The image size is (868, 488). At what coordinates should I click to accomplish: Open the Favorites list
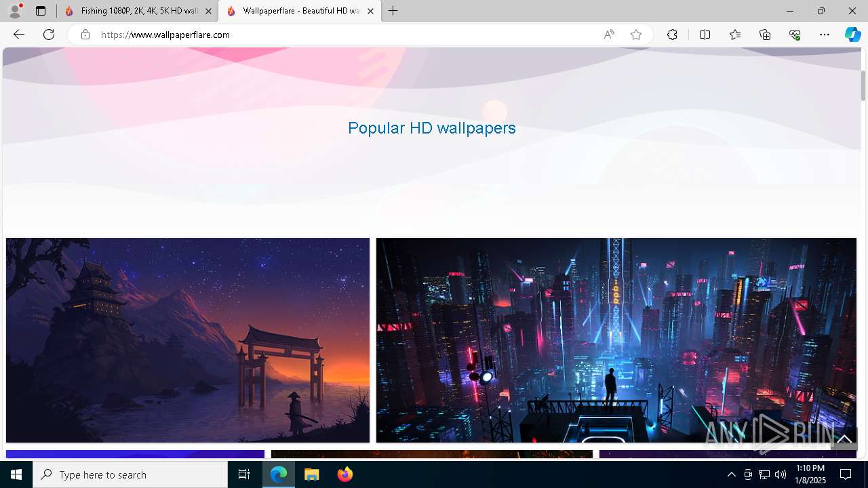pos(735,35)
